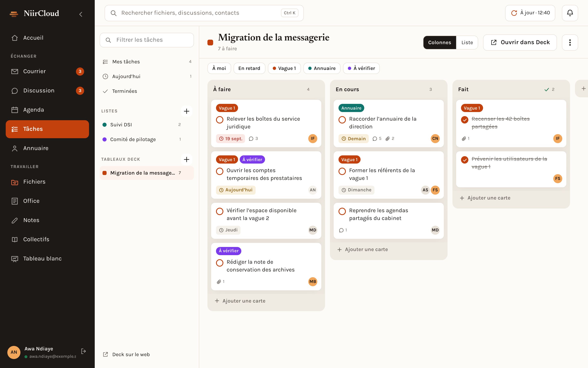This screenshot has height=368, width=588.
Task: Open the comments icon on Raccorder l'annuaire card
Action: 375,138
